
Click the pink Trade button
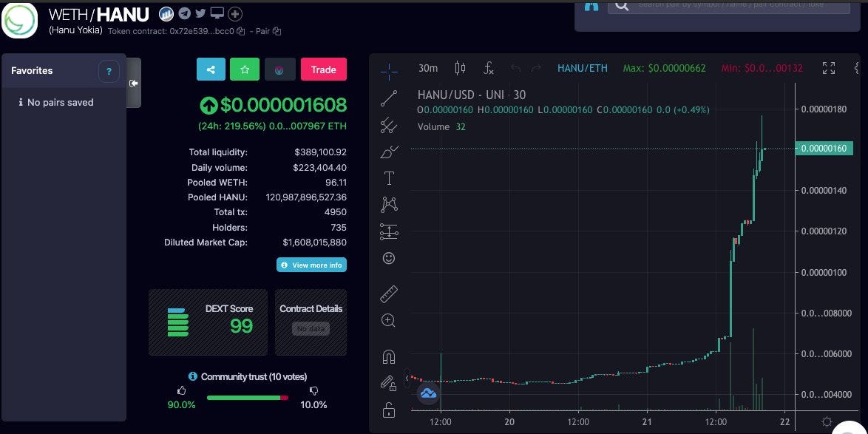tap(324, 69)
